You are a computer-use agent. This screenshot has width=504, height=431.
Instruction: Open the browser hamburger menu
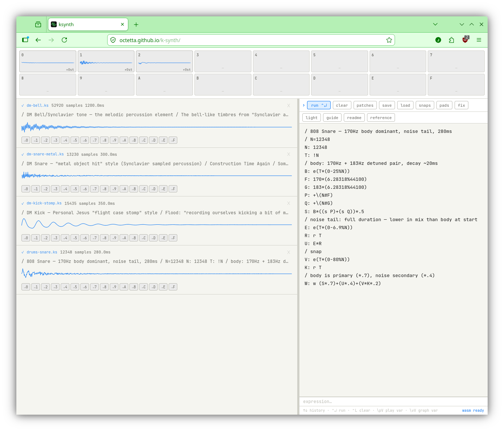click(479, 40)
